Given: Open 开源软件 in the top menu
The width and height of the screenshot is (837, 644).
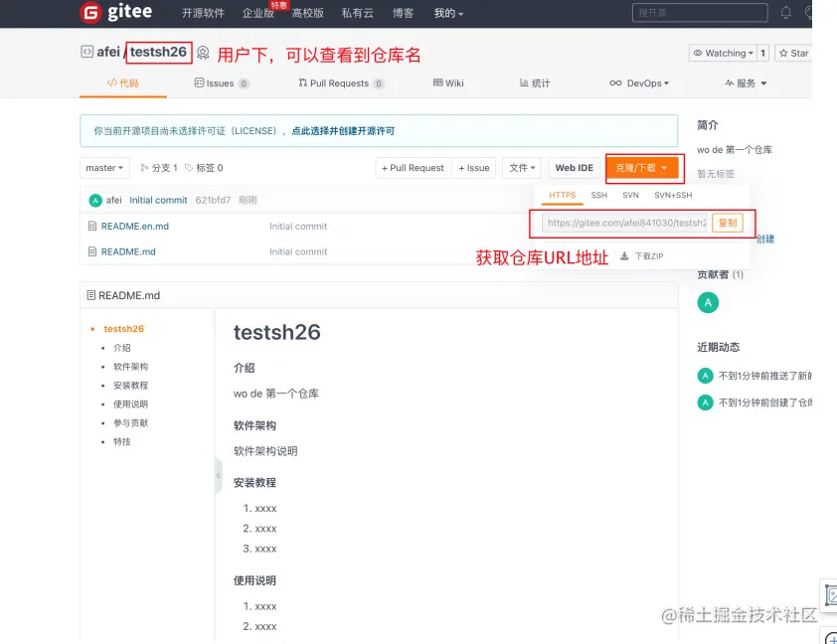Looking at the screenshot, I should [204, 13].
